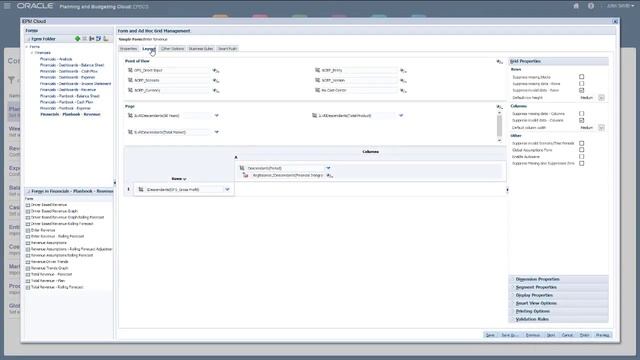
Task: Click the Cancel button
Action: (x=567, y=335)
